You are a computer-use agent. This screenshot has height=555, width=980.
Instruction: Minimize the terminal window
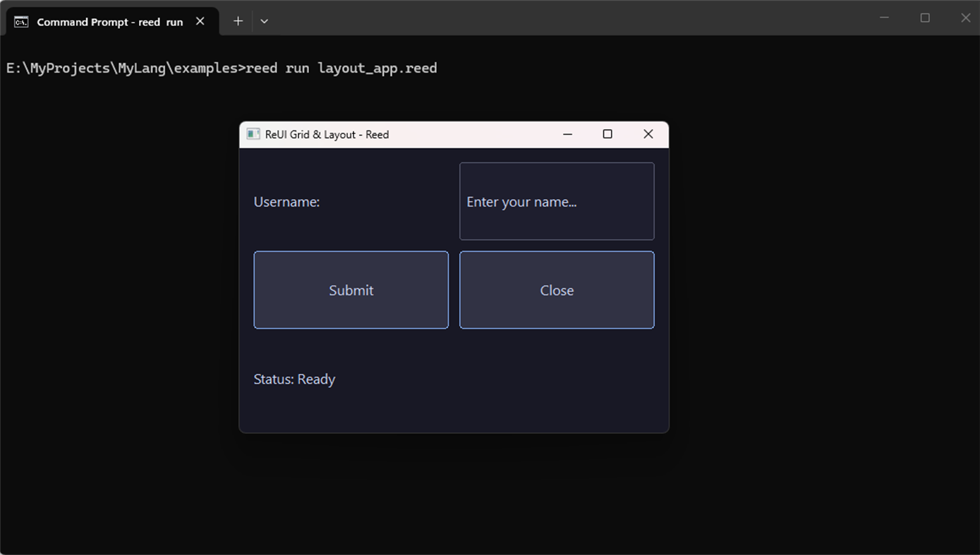click(x=884, y=18)
